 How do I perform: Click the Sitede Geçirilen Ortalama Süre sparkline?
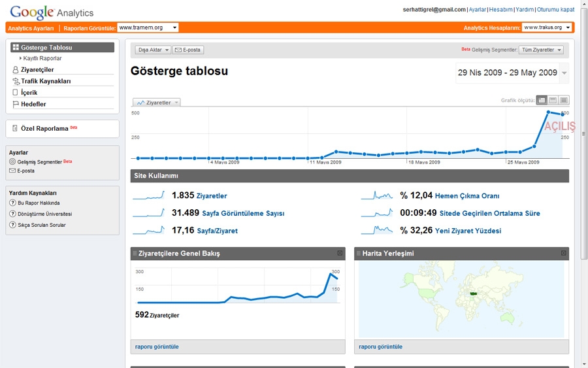click(377, 212)
